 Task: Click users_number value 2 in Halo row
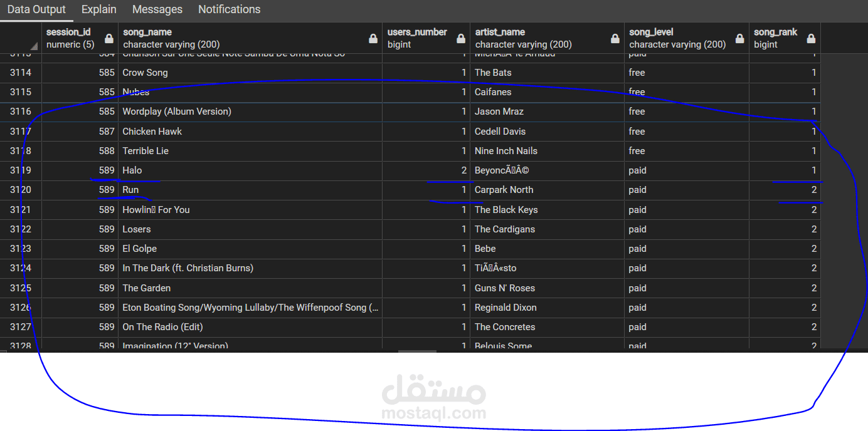click(426, 170)
